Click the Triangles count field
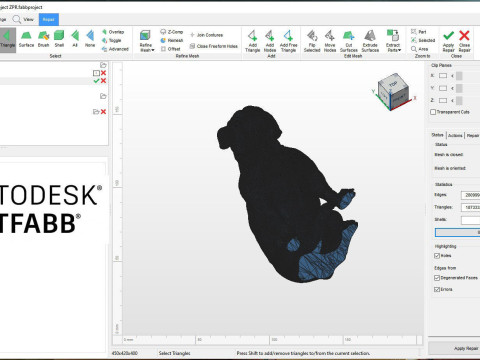This screenshot has height=360, width=480. pos(471,207)
